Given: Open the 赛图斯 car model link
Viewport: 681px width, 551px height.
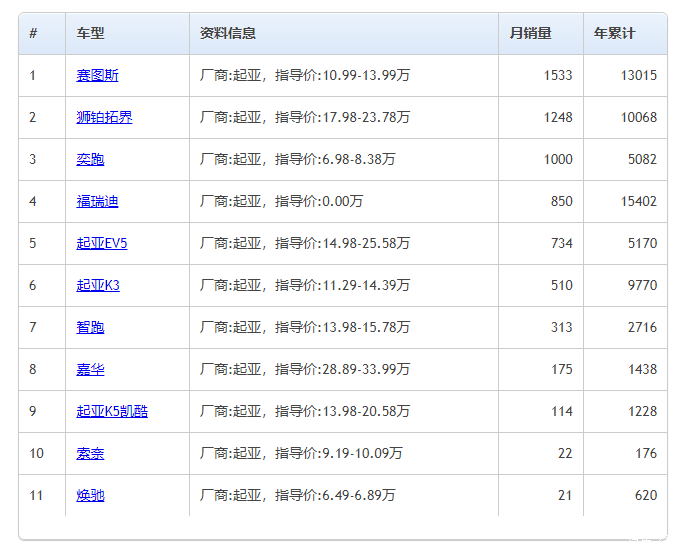Looking at the screenshot, I should pyautogui.click(x=97, y=76).
